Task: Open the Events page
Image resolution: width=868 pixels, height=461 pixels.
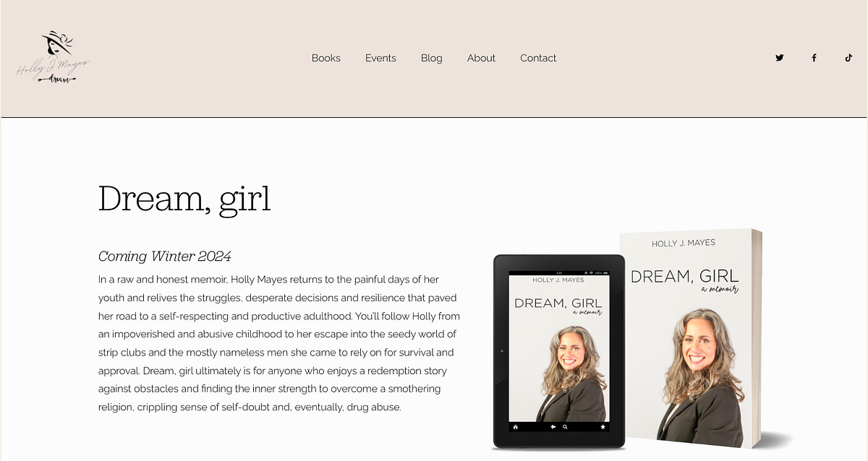Action: point(380,58)
